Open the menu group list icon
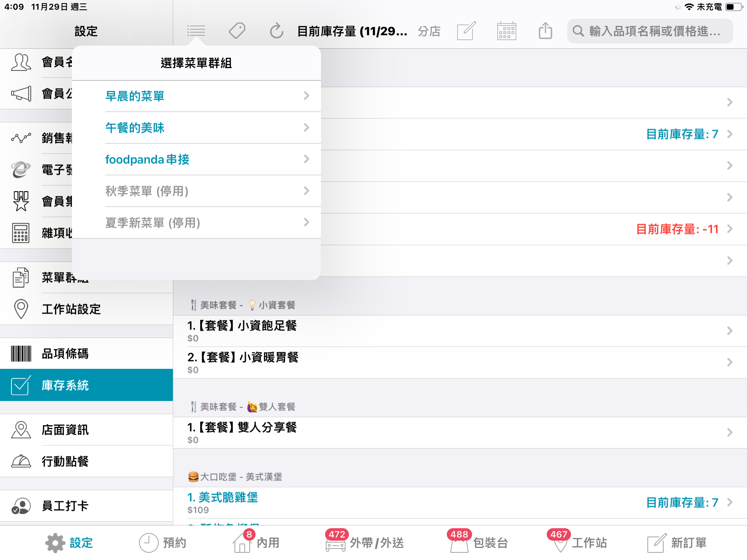 [196, 31]
